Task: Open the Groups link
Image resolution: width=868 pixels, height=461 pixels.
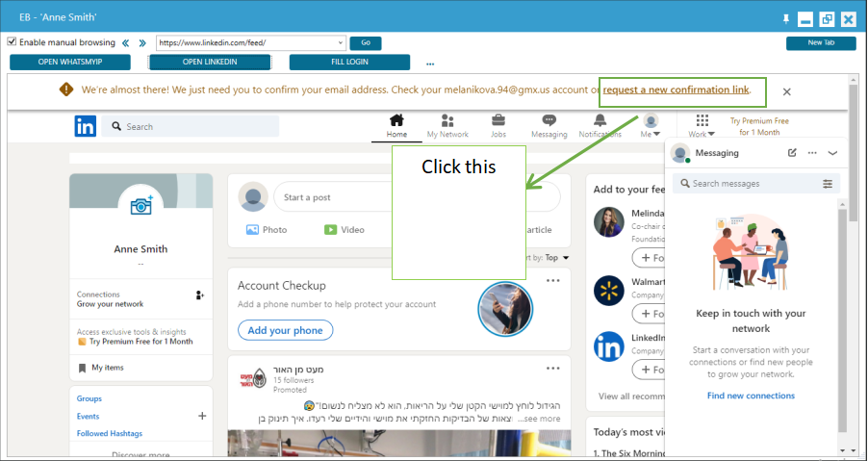Action: (x=89, y=398)
